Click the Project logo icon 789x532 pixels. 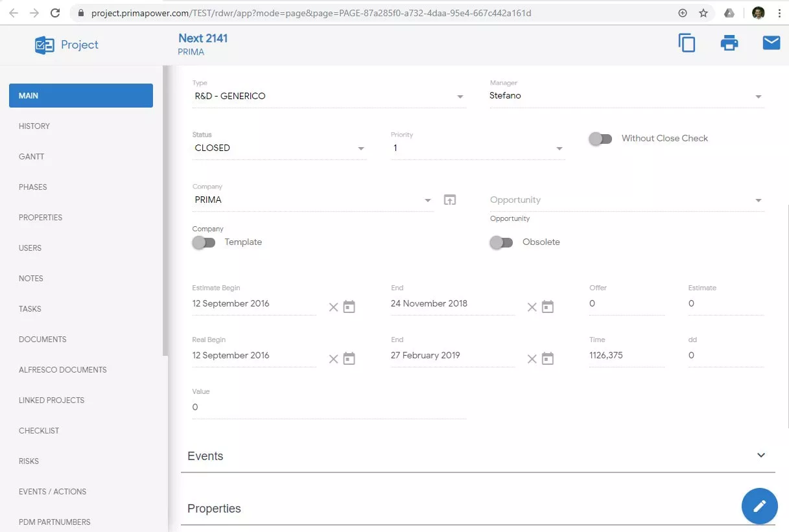tap(45, 45)
